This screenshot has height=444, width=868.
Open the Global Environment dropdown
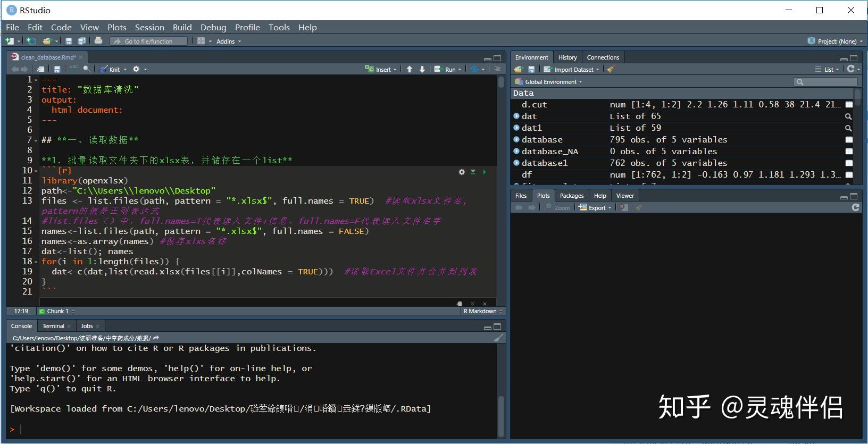[552, 82]
